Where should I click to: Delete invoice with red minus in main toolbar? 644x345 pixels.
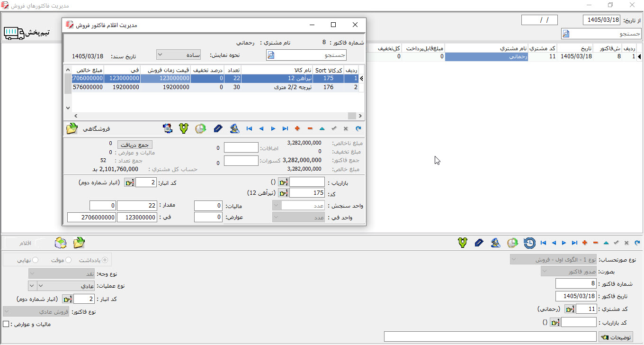pyautogui.click(x=595, y=243)
